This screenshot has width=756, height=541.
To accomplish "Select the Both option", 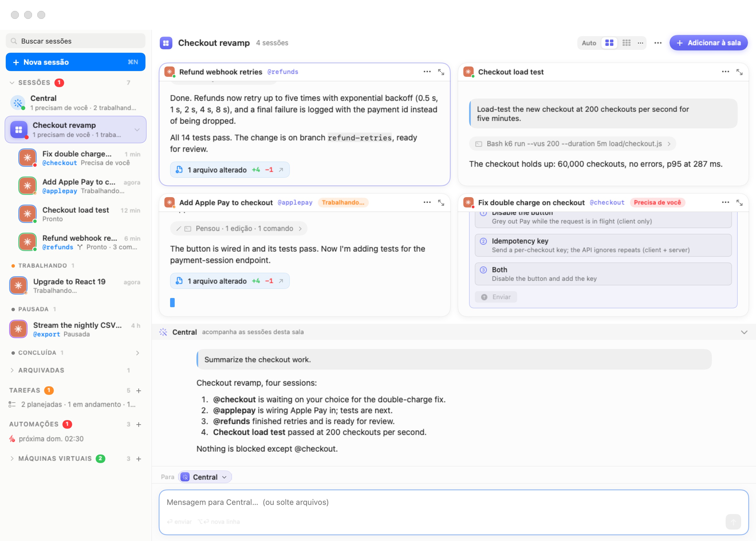I will 603,274.
